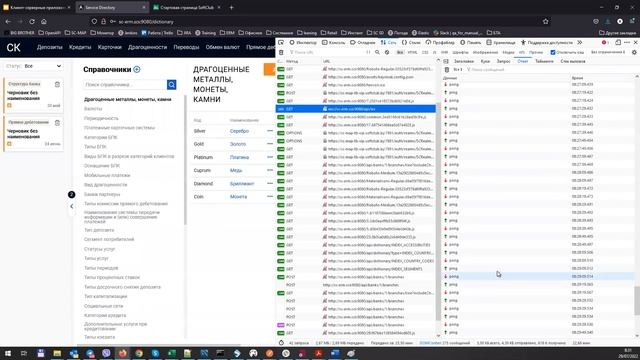Screen dimensions: 640x360
Task: Open the Windows Start menu
Action: (8, 353)
